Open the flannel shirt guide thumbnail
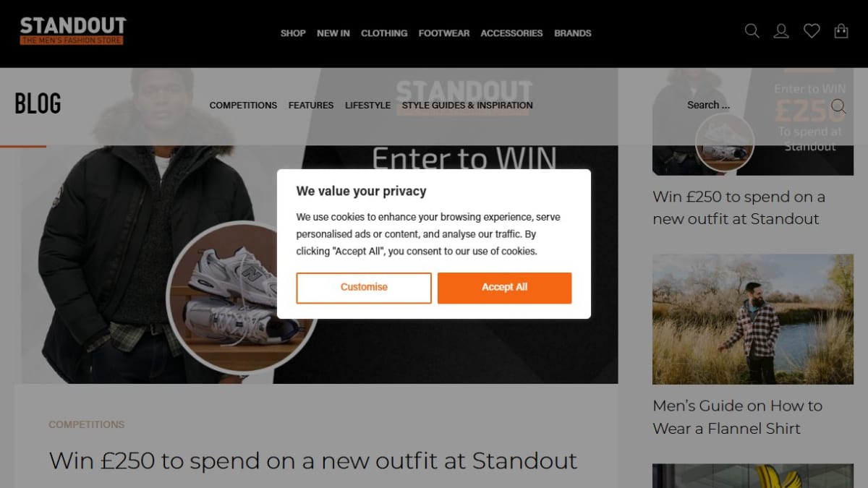This screenshot has height=488, width=868. click(x=753, y=319)
